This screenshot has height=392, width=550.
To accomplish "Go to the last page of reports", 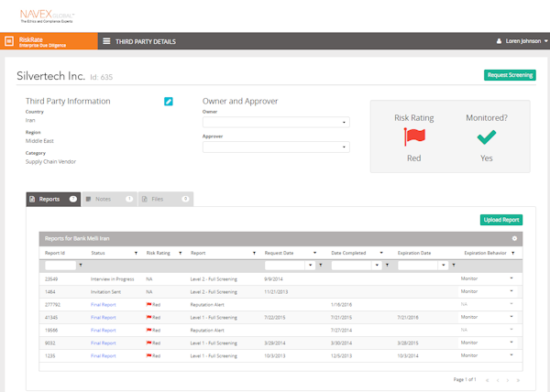I will (518, 380).
